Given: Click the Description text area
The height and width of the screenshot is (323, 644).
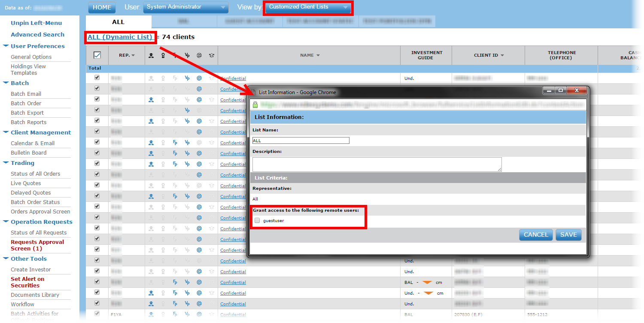Looking at the screenshot, I should point(377,164).
